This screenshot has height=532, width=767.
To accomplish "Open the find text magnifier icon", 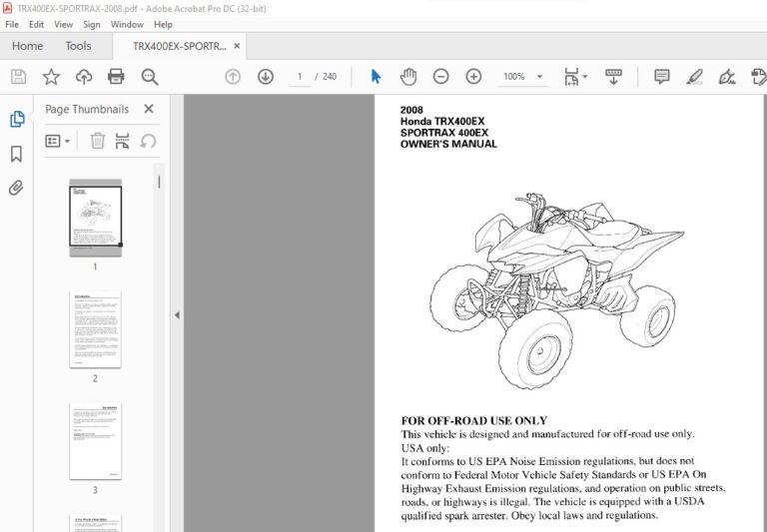I will click(x=149, y=77).
